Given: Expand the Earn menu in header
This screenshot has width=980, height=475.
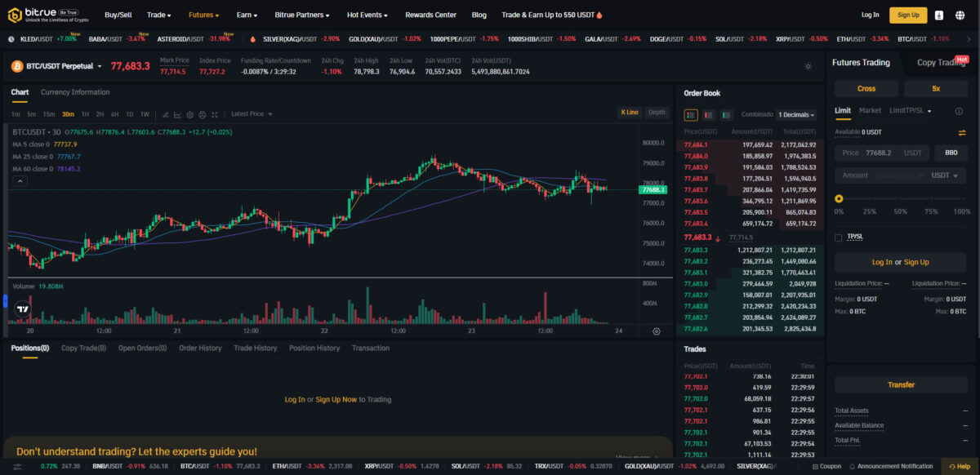Looking at the screenshot, I should (247, 15).
